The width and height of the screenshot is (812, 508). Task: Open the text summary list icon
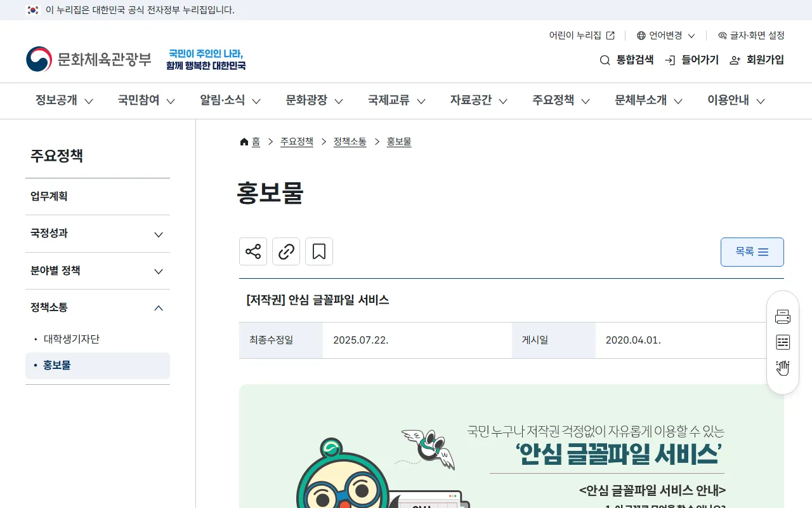[x=783, y=342]
